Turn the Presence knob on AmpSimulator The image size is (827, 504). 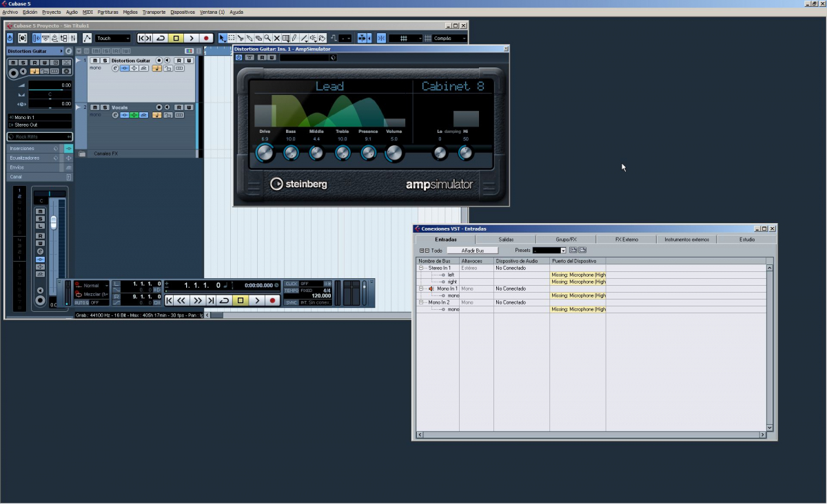click(x=368, y=153)
